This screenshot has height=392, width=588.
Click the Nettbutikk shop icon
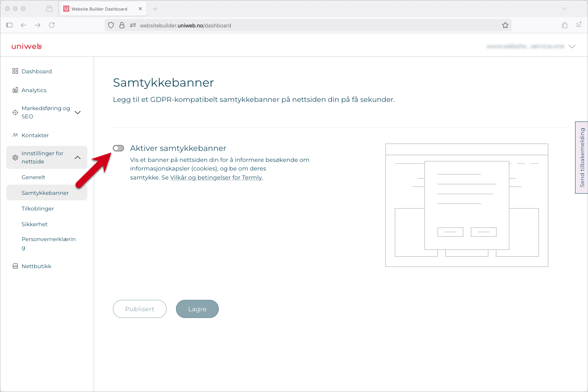click(x=15, y=266)
